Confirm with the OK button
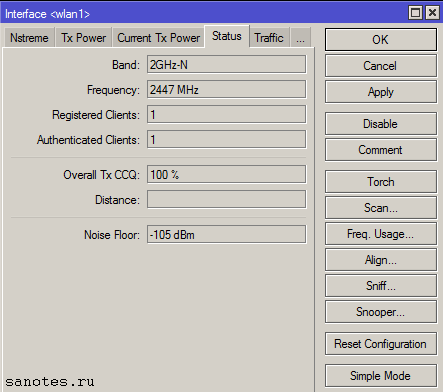 381,40
